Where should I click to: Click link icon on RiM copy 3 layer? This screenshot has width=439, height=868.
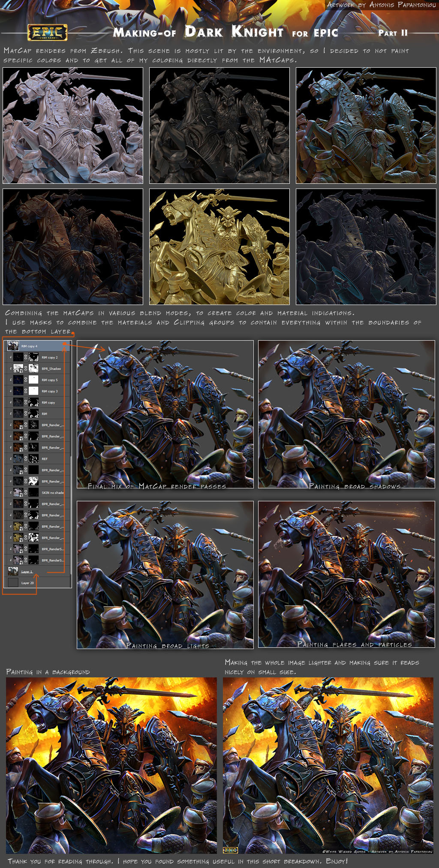click(26, 391)
